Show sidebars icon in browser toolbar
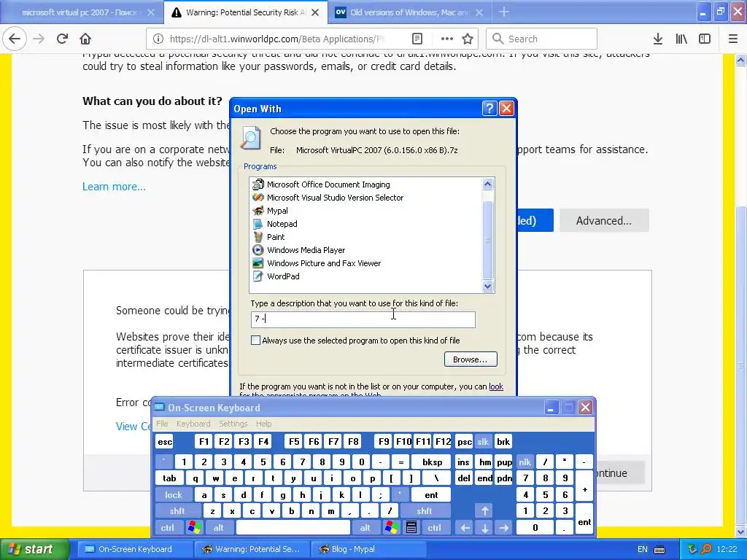 (705, 39)
